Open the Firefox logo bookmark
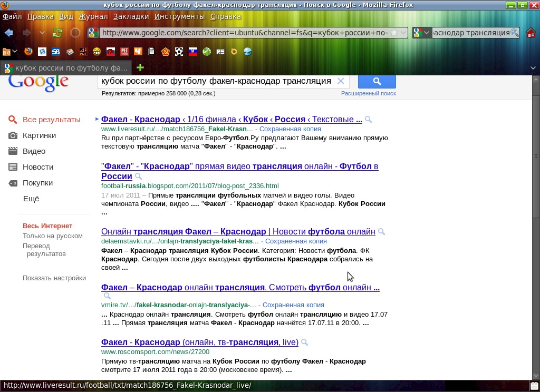The width and height of the screenshot is (540, 392). pyautogui.click(x=28, y=52)
